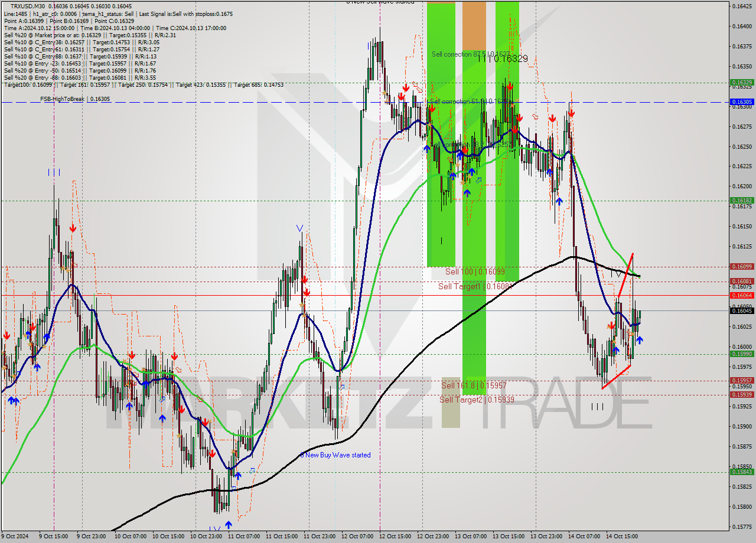This screenshot has width=756, height=543.
Task: Click the '| | | 0.16329' chart label
Action: click(503, 58)
